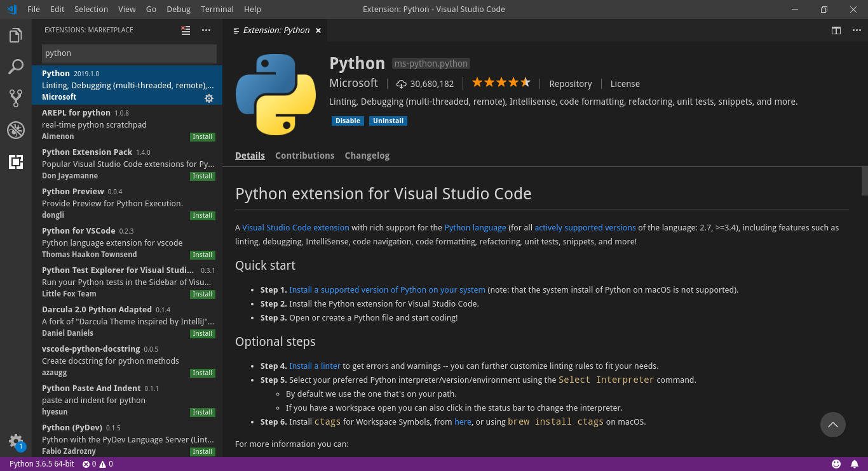This screenshot has width=868, height=471.
Task: Open the Edit menu
Action: (57, 10)
